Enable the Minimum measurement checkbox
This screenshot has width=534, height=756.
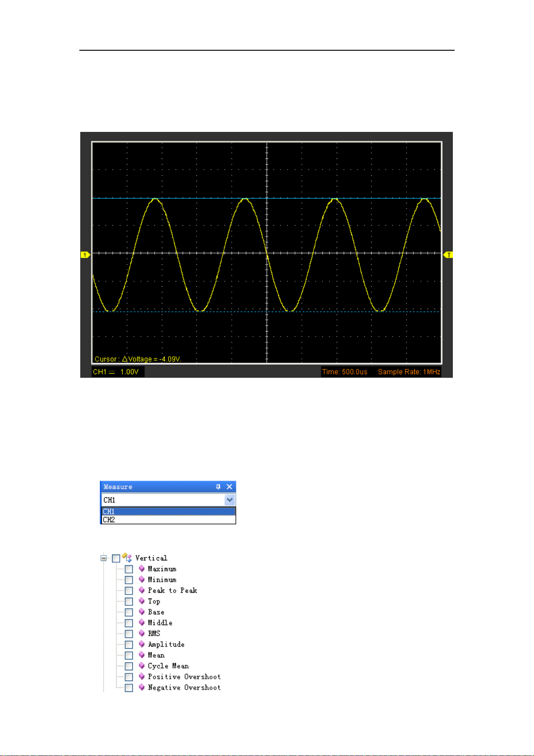129,580
